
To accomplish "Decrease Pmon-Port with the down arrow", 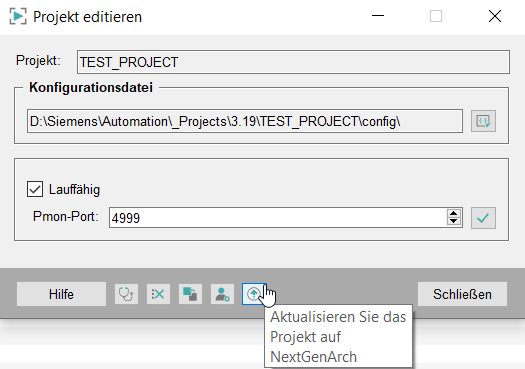I will coord(454,221).
